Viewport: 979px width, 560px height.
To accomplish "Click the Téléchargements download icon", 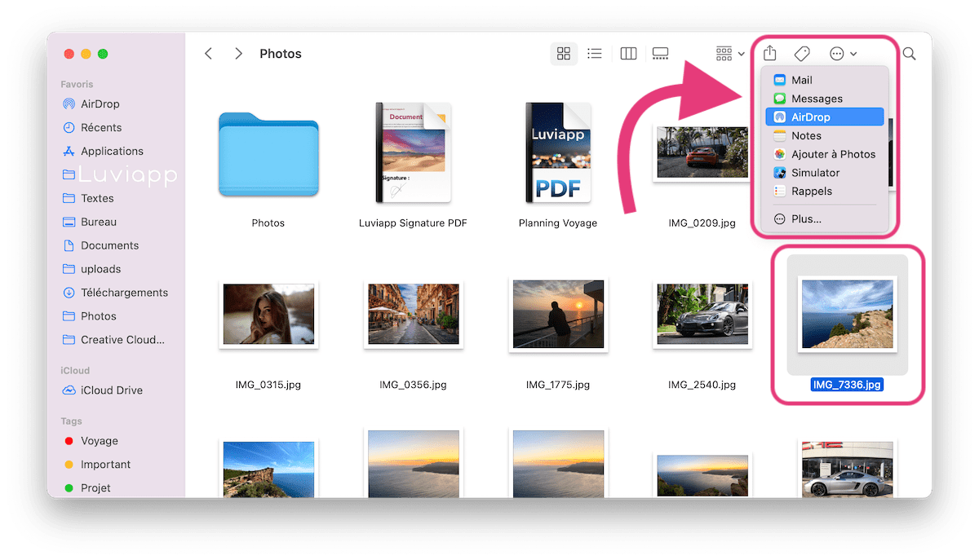I will pyautogui.click(x=69, y=293).
